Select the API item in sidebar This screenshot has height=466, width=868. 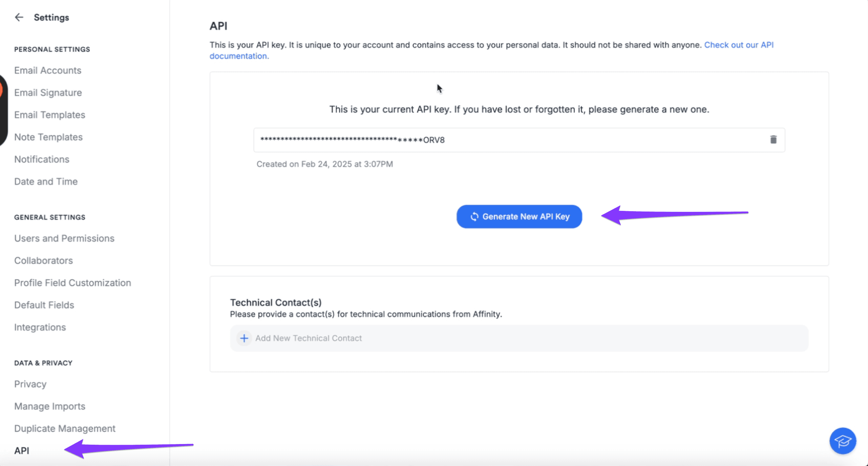pos(22,451)
